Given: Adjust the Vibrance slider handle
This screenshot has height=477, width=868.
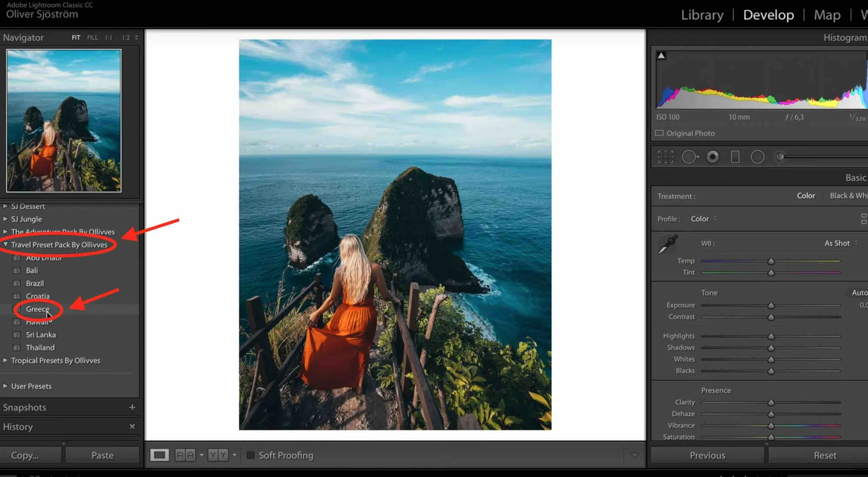Looking at the screenshot, I should click(771, 426).
